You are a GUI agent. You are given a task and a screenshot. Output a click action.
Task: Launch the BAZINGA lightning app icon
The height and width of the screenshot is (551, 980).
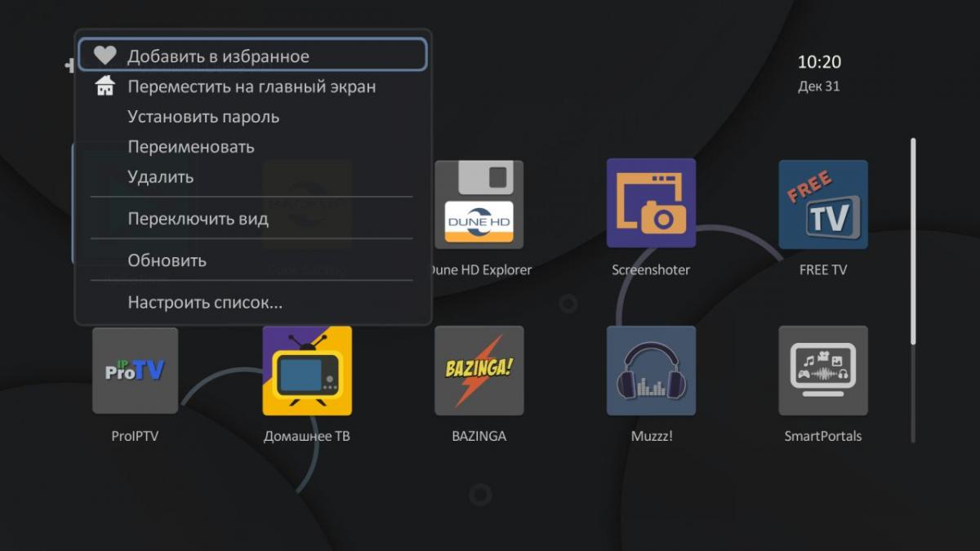[479, 371]
